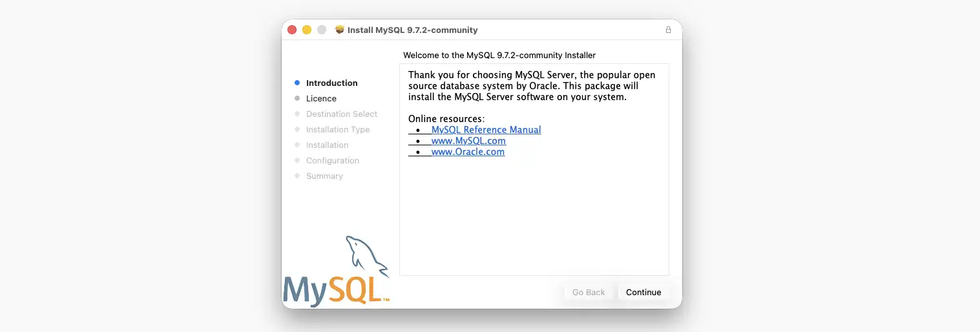980x332 pixels.
Task: Click the Welcome to the MySQL Installer heading
Action: point(499,56)
